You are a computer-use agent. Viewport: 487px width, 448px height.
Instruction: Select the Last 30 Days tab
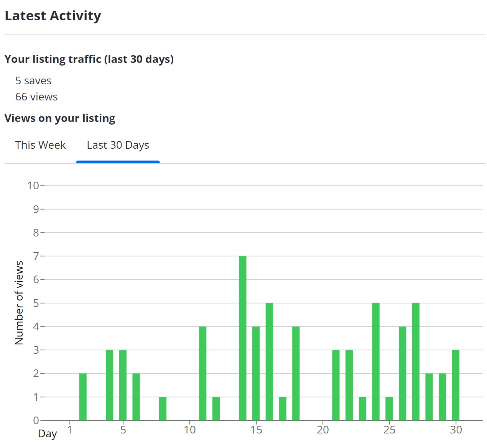[x=118, y=145]
